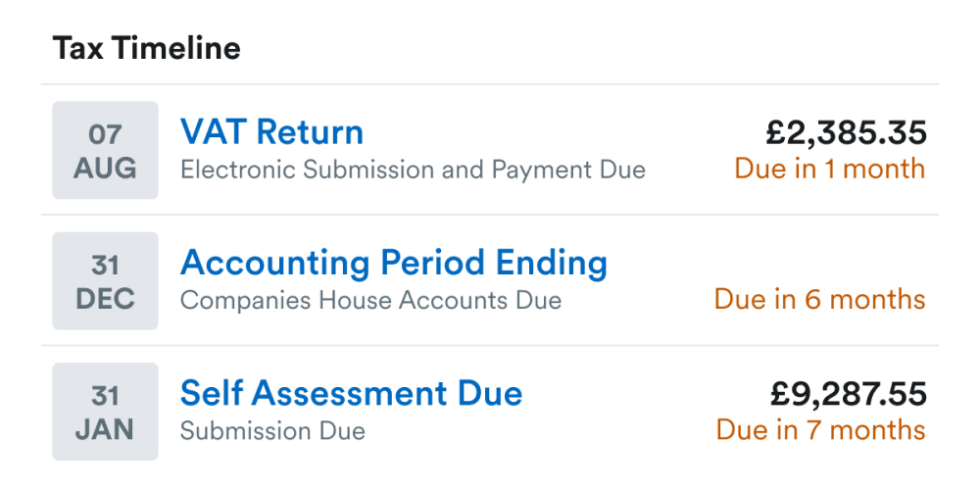Open the VAT Return link
Viewport: 980px width, 490px height.
271,132
